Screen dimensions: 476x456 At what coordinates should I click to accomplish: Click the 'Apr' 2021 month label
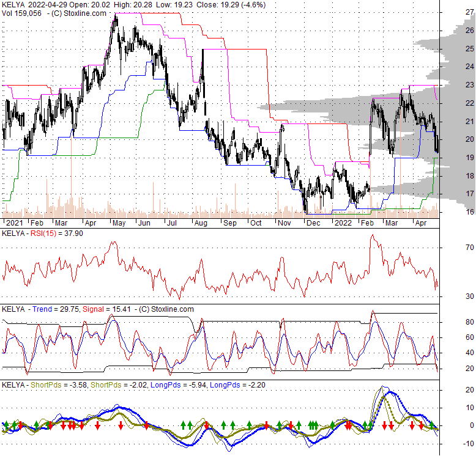(91, 223)
